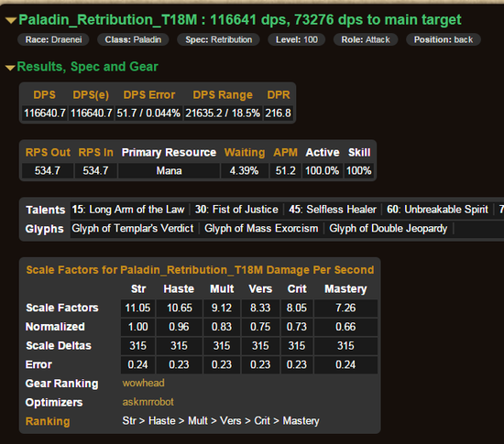Click the Vers column header
Screen dimensions: 504x444
[260, 289]
